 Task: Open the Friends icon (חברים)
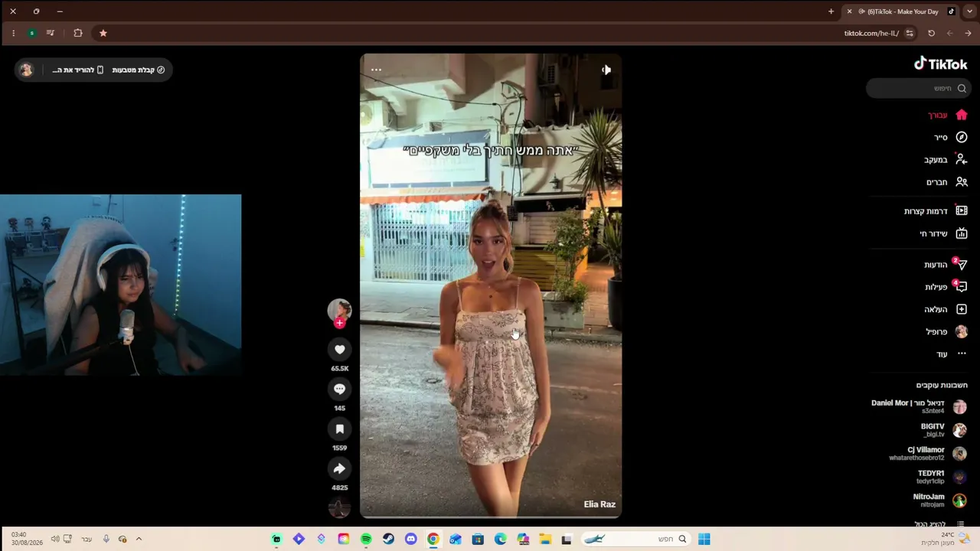[962, 182]
